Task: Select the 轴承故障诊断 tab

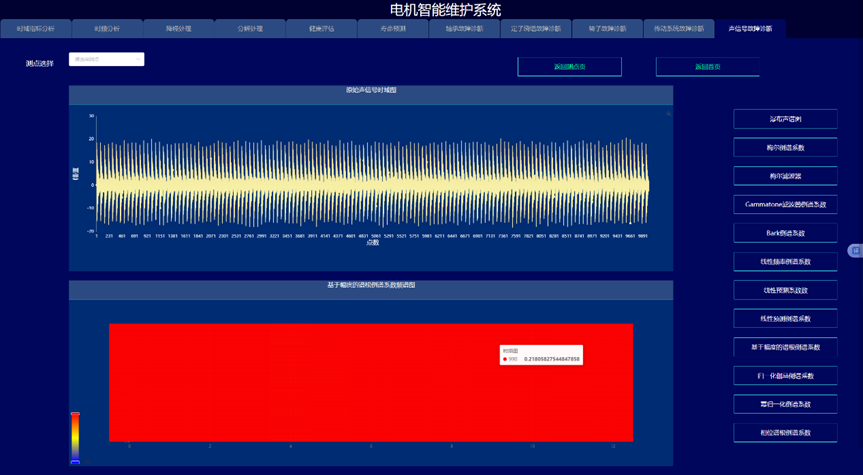Action: coord(463,29)
